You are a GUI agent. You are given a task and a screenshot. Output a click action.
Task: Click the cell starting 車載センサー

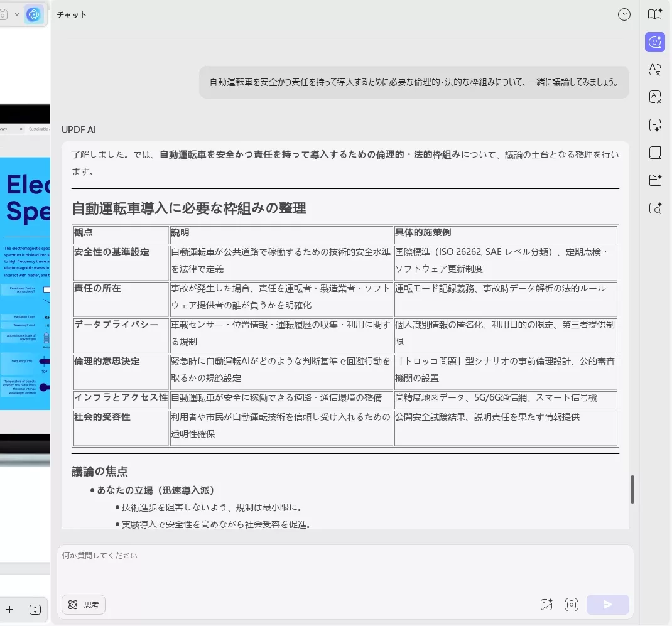(x=281, y=335)
